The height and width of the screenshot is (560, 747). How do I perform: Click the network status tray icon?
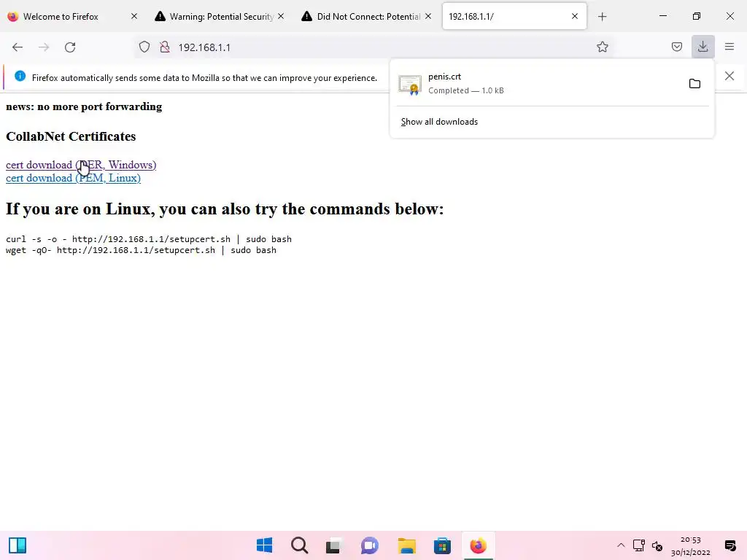tap(639, 545)
